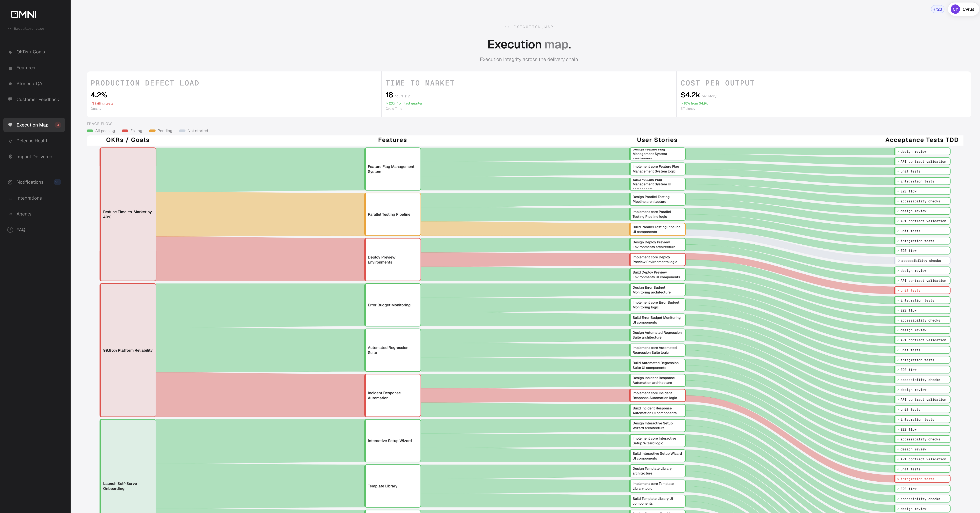Image resolution: width=980 pixels, height=513 pixels.
Task: Click the Customer Feedback chat icon
Action: [10, 99]
